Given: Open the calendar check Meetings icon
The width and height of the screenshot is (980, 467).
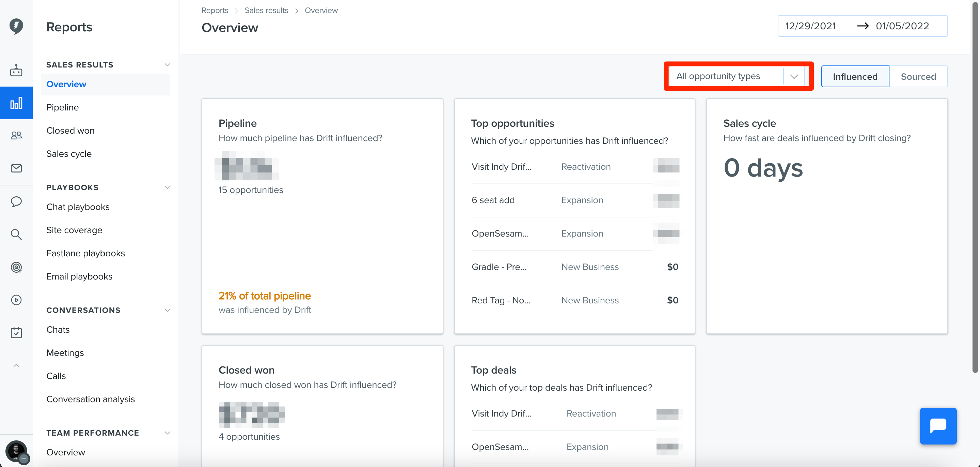Looking at the screenshot, I should [16, 333].
